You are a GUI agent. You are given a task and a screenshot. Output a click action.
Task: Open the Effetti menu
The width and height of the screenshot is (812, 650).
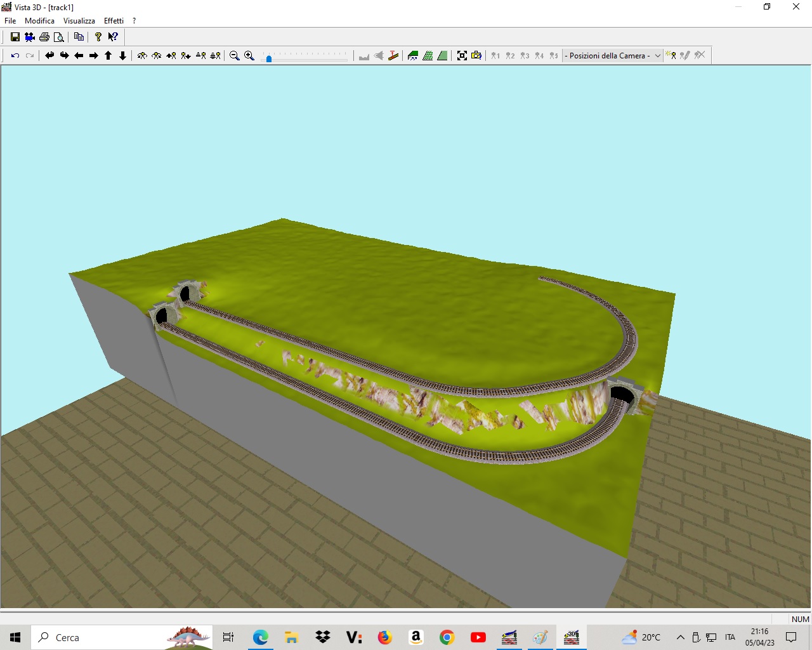[114, 21]
